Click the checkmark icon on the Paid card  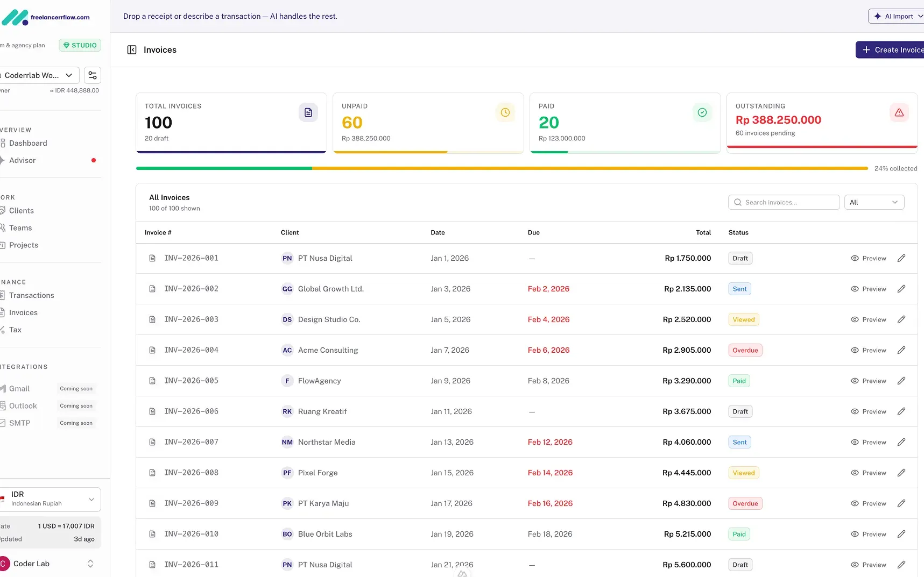pos(702,112)
